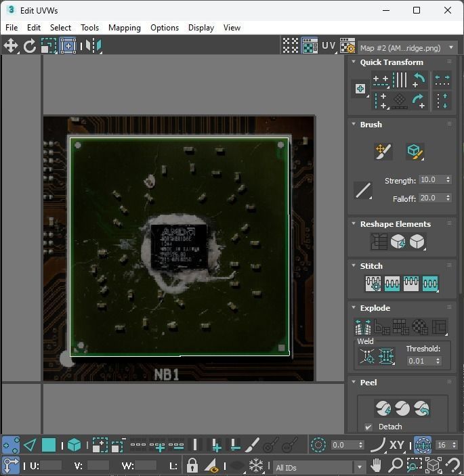This screenshot has height=476, width=464.
Task: Toggle Edge sub-object mode
Action: (30, 445)
